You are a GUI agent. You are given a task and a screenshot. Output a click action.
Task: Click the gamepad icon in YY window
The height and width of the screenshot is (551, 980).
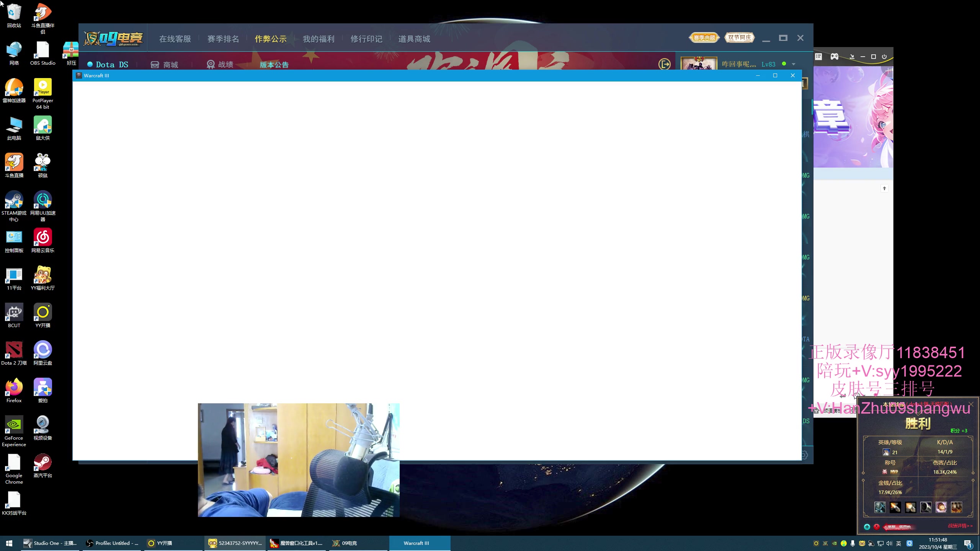(835, 57)
